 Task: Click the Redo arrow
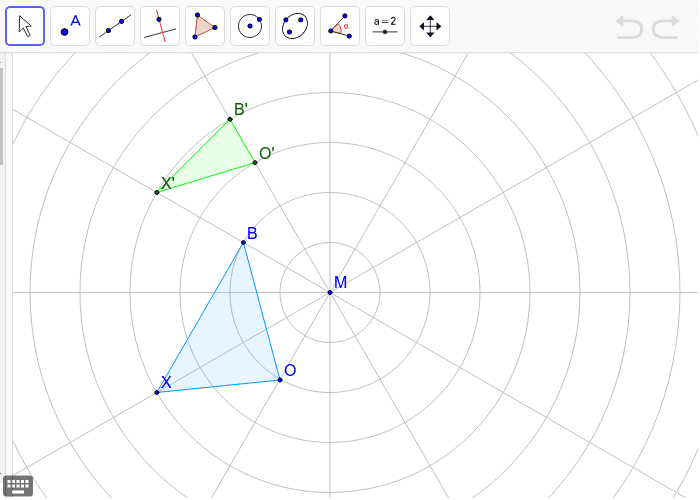[x=666, y=27]
